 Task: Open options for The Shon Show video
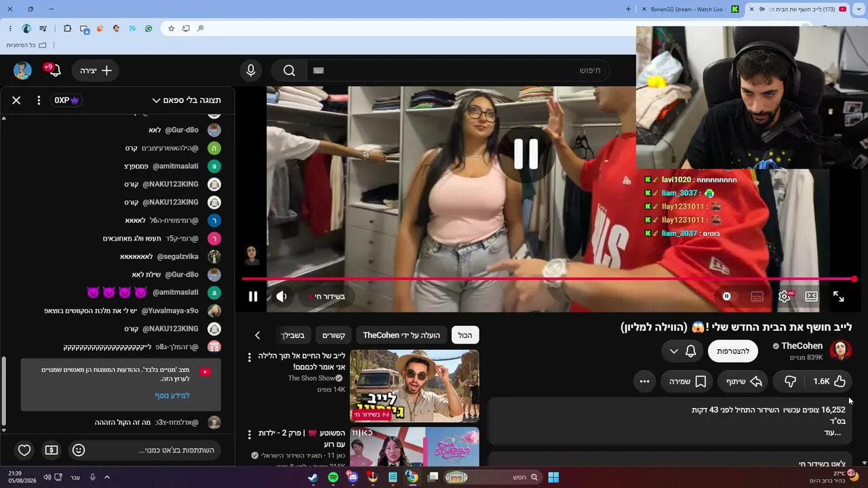tap(250, 357)
